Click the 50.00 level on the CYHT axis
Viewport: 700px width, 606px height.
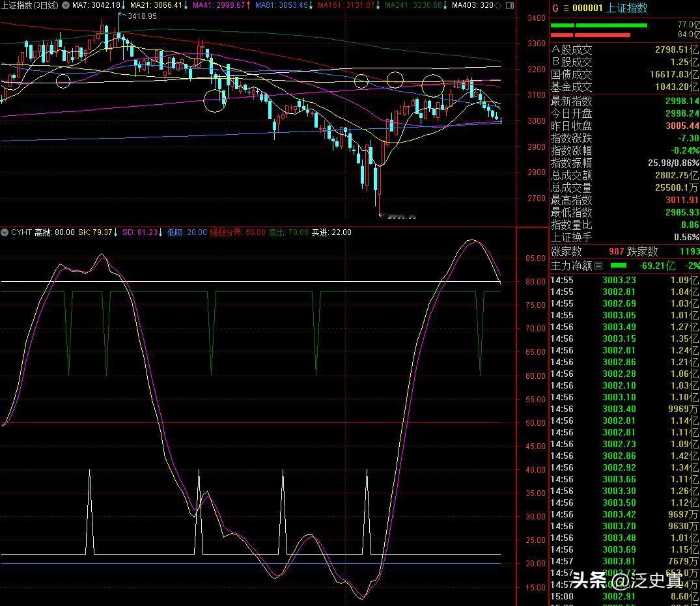pos(535,422)
